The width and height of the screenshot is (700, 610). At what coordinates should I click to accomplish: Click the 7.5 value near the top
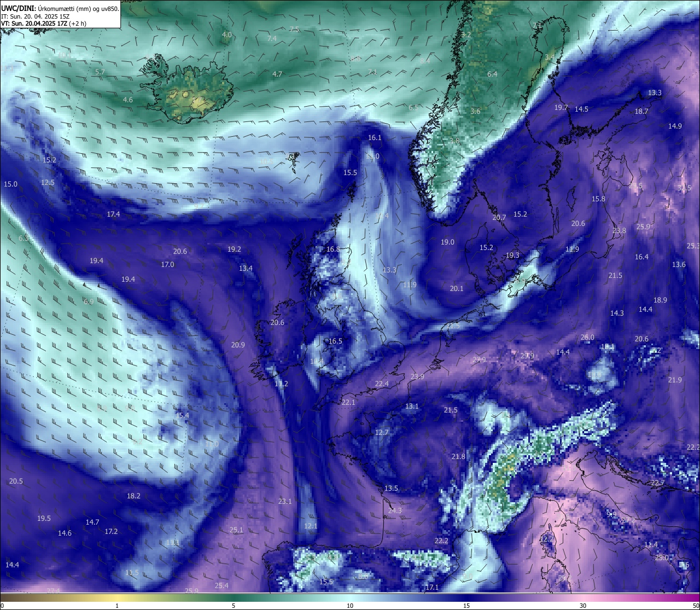(294, 29)
